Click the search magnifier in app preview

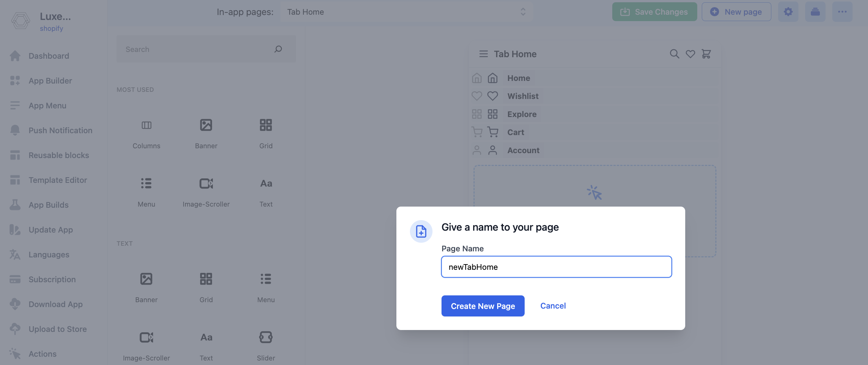click(x=674, y=54)
